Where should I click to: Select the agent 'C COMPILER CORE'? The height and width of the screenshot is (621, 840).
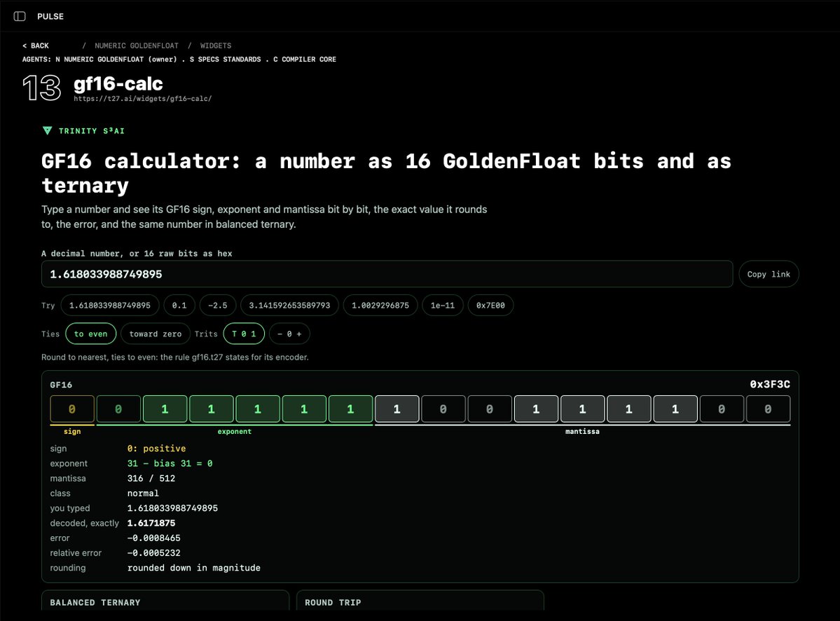[305, 60]
